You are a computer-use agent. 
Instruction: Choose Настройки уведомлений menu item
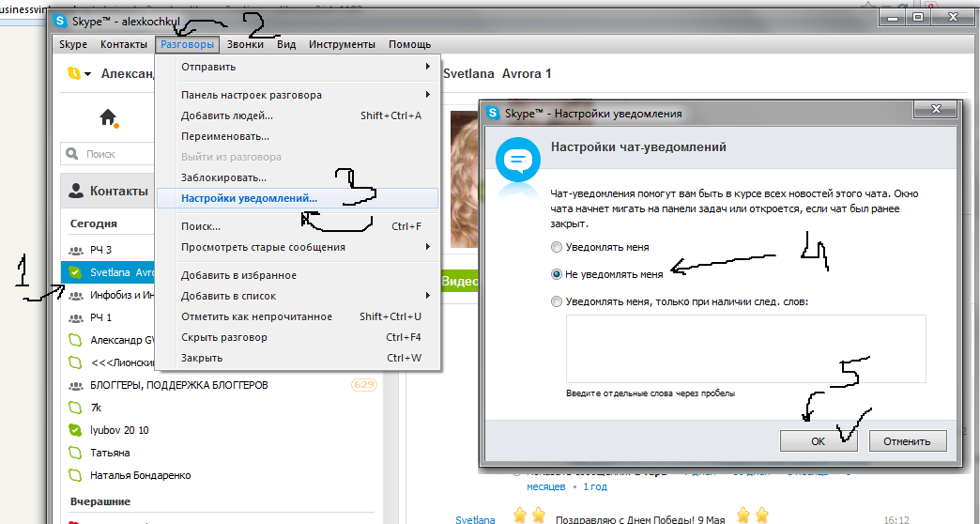pyautogui.click(x=298, y=198)
